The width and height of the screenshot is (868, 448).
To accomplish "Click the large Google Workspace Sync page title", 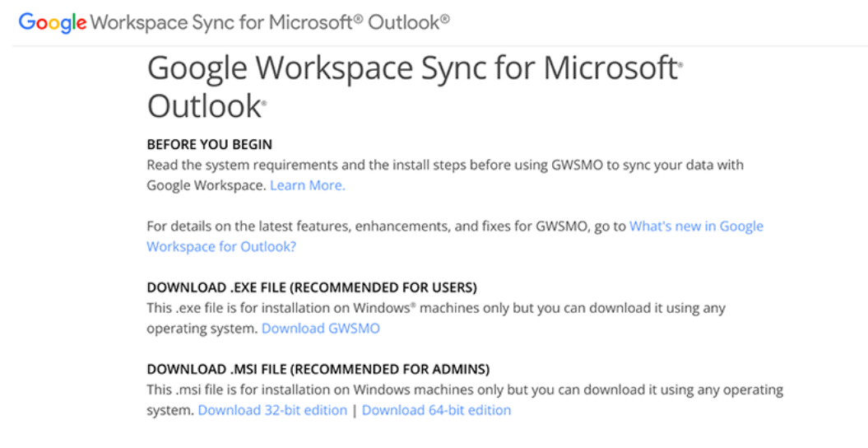I will [x=415, y=87].
